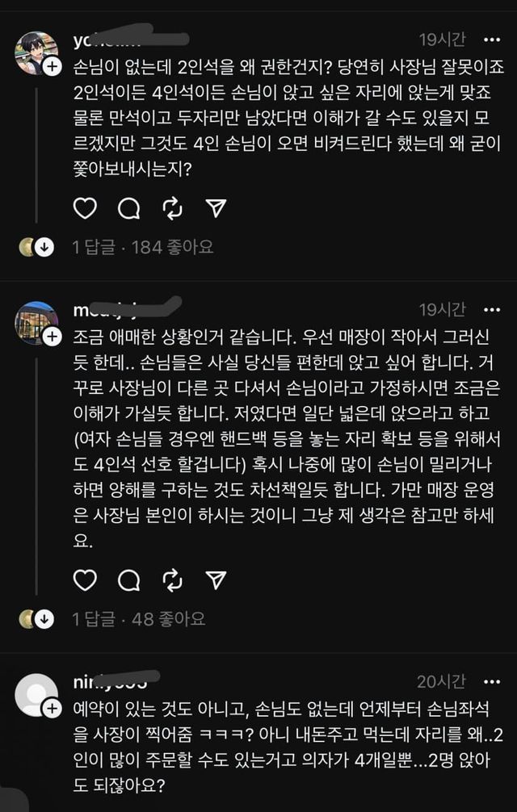Tap reply bubble on the second comment
The height and width of the screenshot is (812, 517).
(x=128, y=579)
